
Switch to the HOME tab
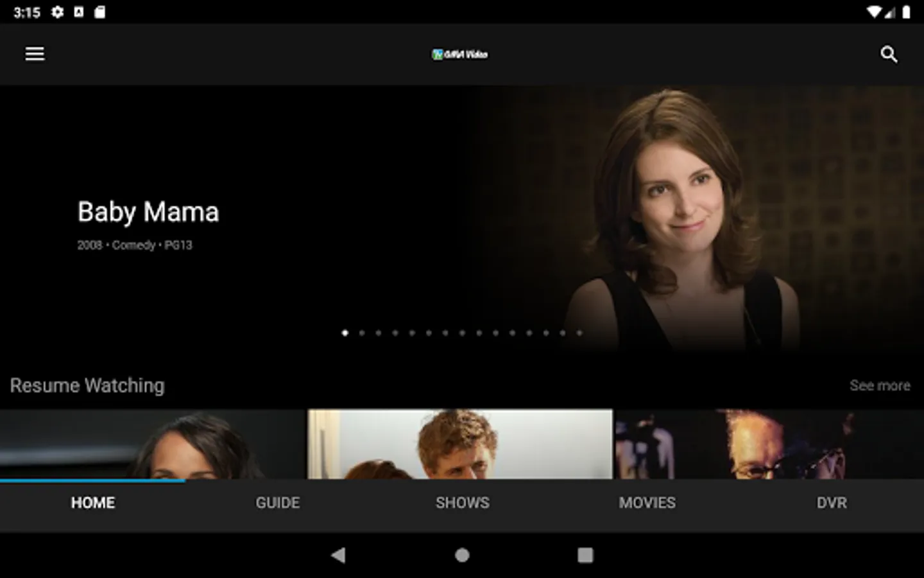93,503
